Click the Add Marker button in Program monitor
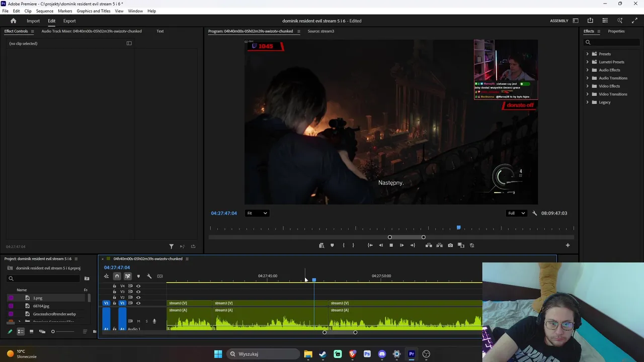This screenshot has width=644, height=362. [x=332, y=245]
